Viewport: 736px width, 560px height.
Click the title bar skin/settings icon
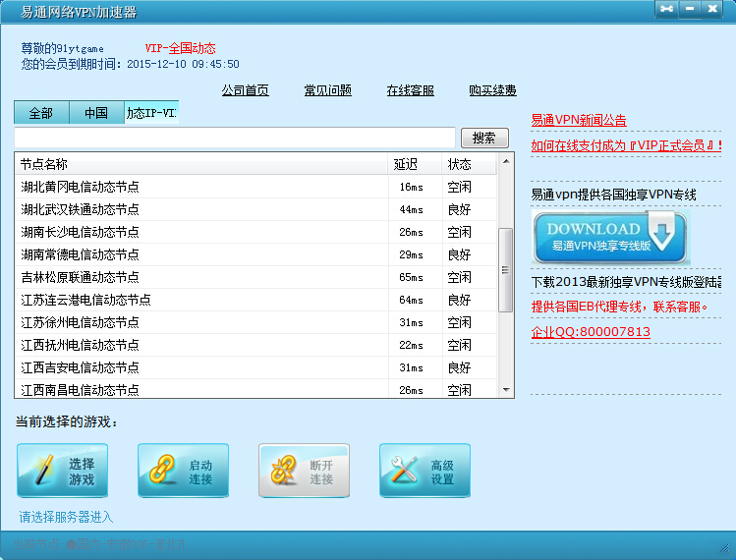(x=666, y=9)
